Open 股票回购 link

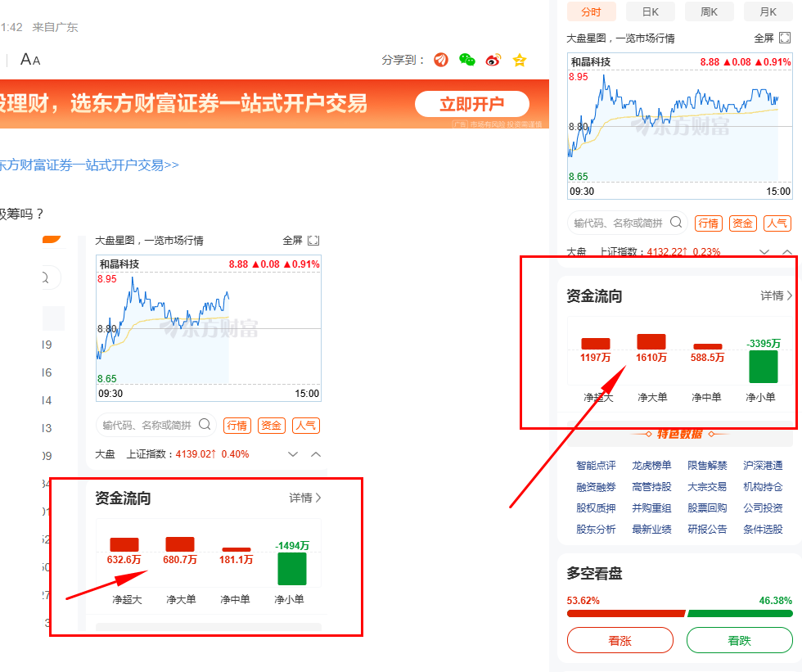click(x=707, y=507)
